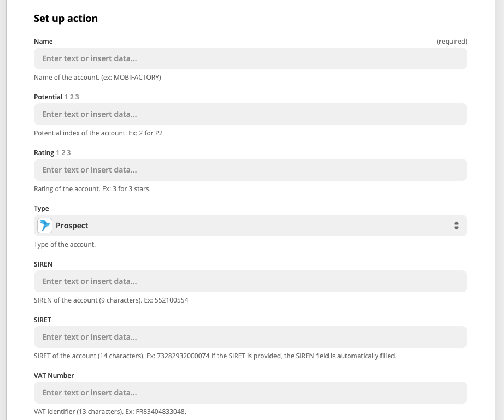Click the "(required)" marker for Name
Image resolution: width=504 pixels, height=420 pixels.
452,42
